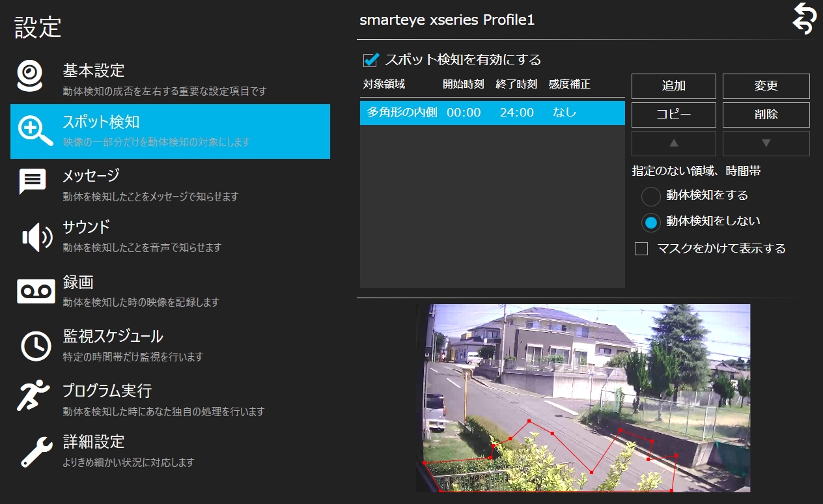Click the camera preview image

(583, 397)
